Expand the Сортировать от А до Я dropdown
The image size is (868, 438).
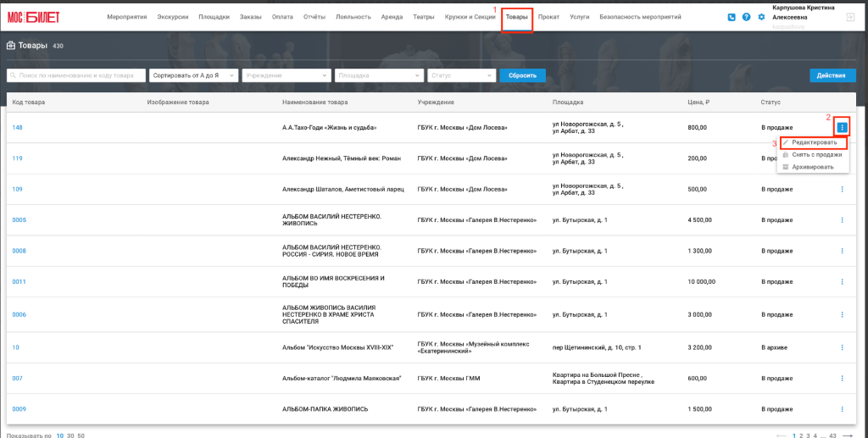click(x=194, y=75)
